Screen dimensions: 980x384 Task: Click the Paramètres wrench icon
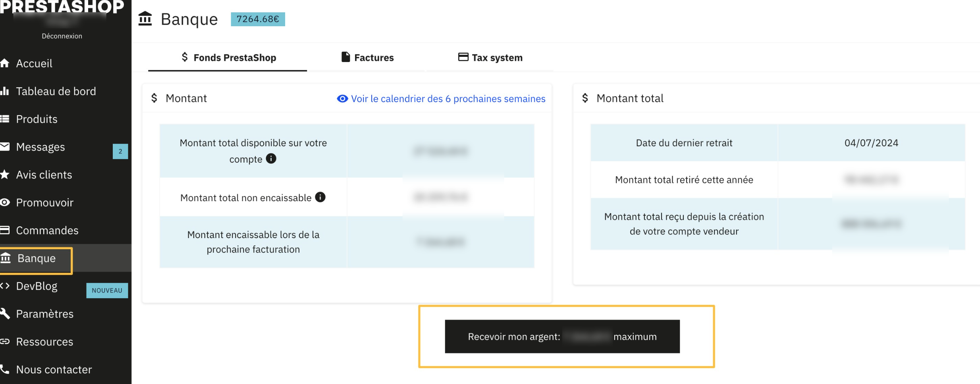point(4,314)
